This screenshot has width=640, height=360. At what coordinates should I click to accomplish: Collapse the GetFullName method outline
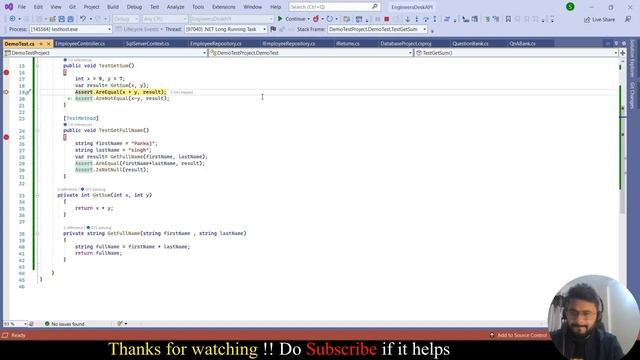tap(37, 234)
